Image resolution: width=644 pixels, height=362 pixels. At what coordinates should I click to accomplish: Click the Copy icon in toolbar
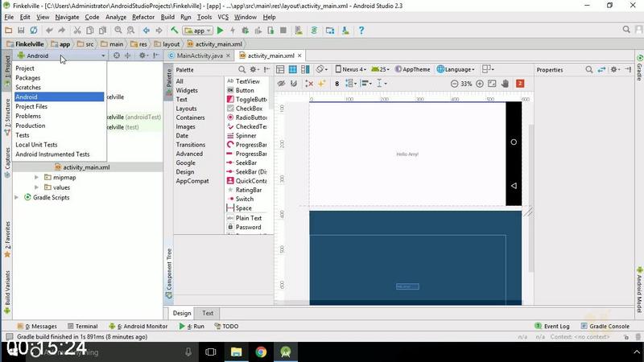tap(90, 31)
